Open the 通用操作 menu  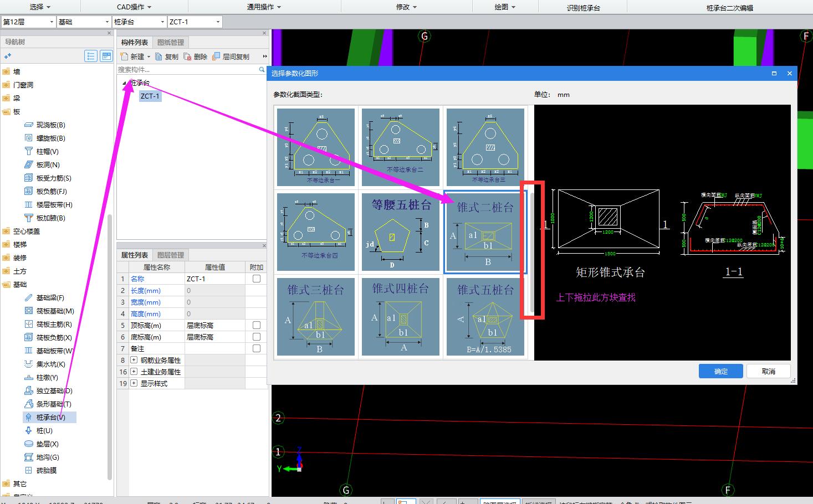coord(264,7)
